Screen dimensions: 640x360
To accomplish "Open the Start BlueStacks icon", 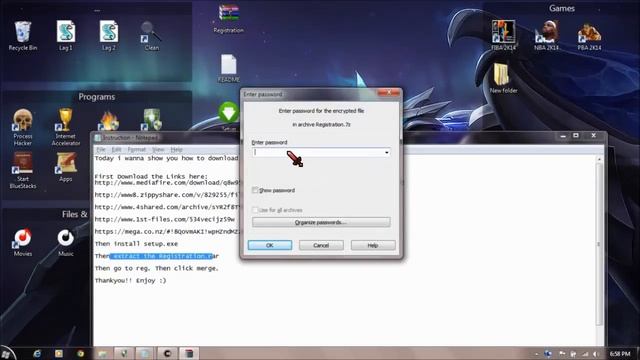I will click(x=23, y=171).
